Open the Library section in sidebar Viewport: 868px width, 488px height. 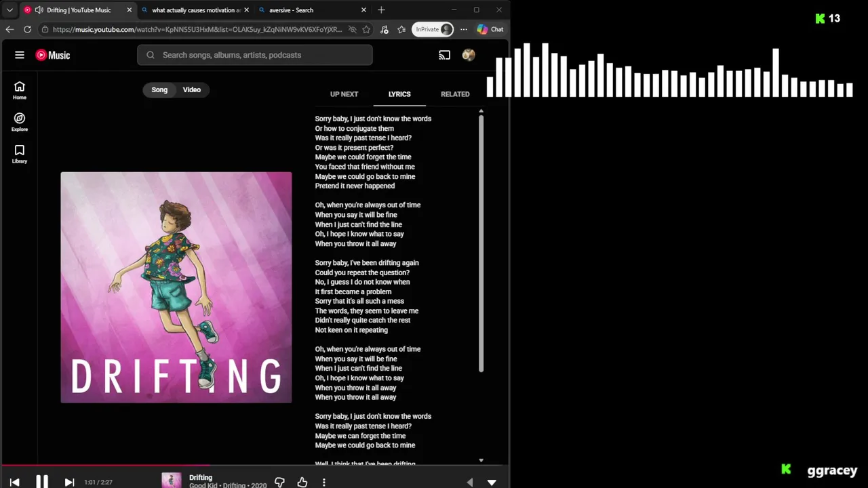(20, 154)
